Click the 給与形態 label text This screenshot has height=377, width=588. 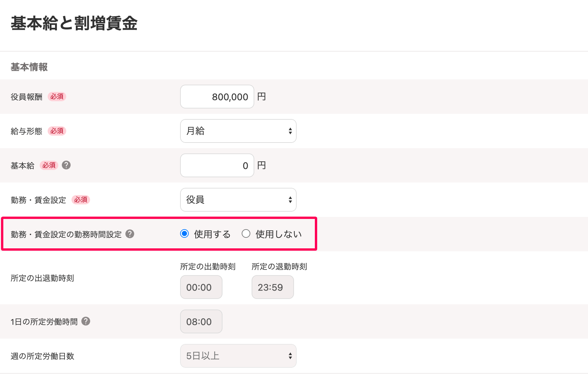click(x=26, y=131)
